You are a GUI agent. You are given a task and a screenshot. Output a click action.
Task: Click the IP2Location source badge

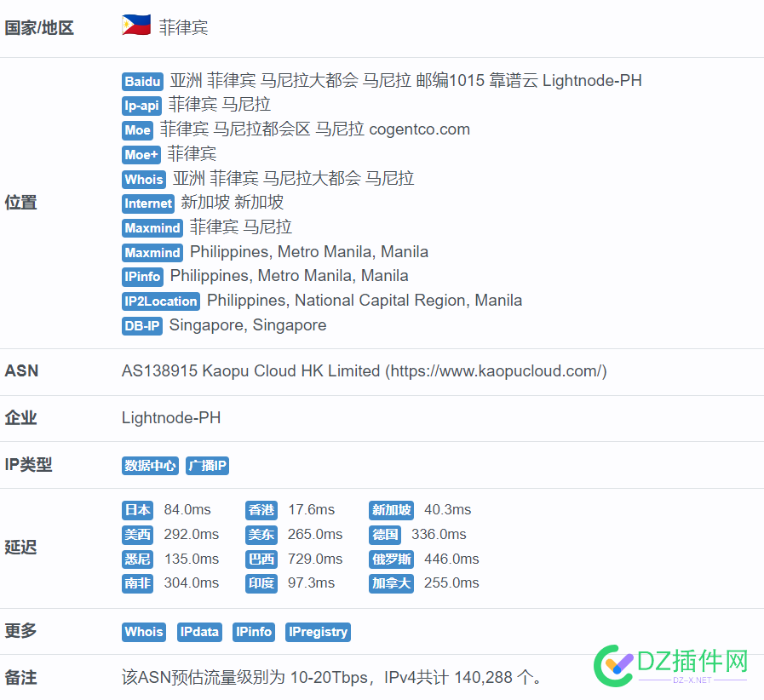click(x=161, y=301)
